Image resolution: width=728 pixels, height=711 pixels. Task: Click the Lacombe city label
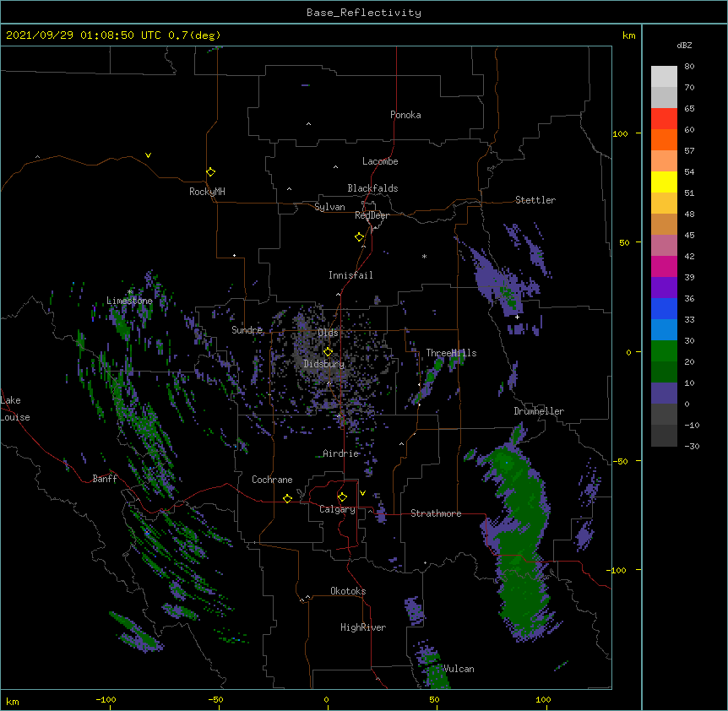click(380, 161)
